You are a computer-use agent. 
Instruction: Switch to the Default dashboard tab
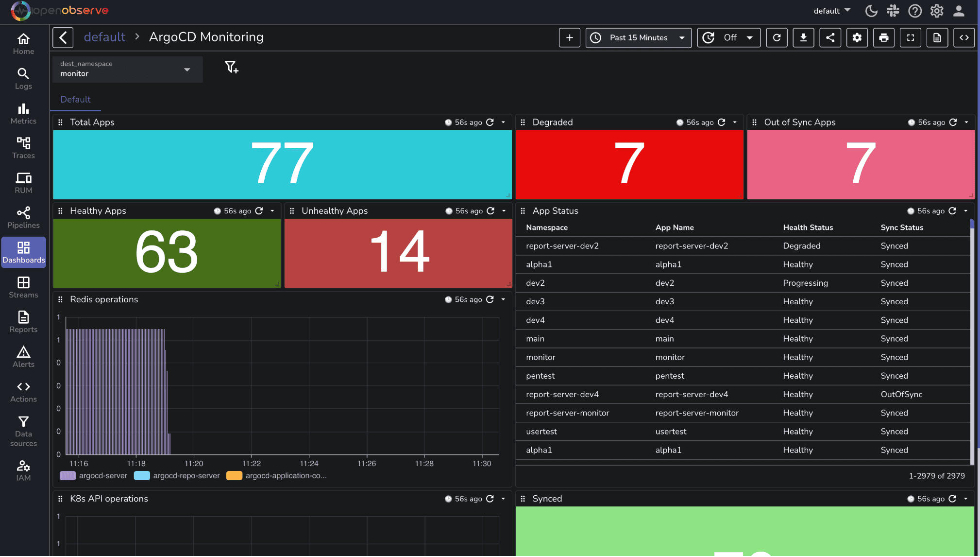point(75,100)
